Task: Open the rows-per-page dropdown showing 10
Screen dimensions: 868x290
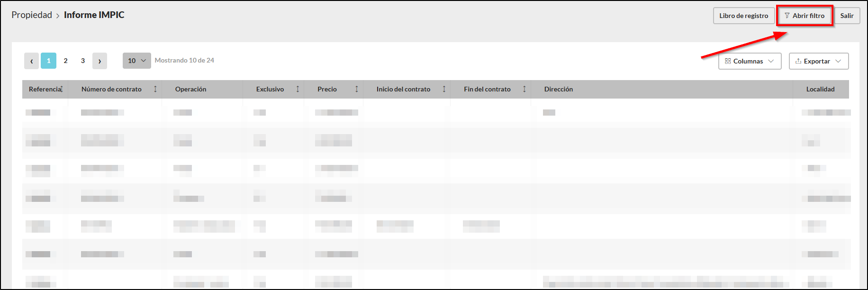Action: coord(136,61)
